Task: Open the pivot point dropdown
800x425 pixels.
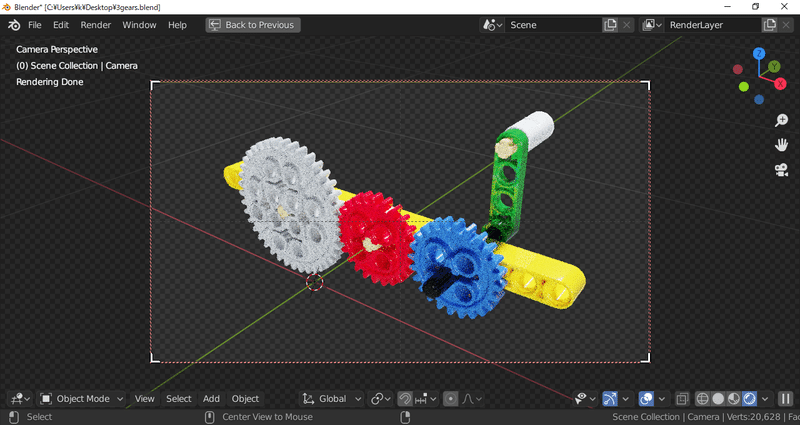Action: click(x=381, y=399)
